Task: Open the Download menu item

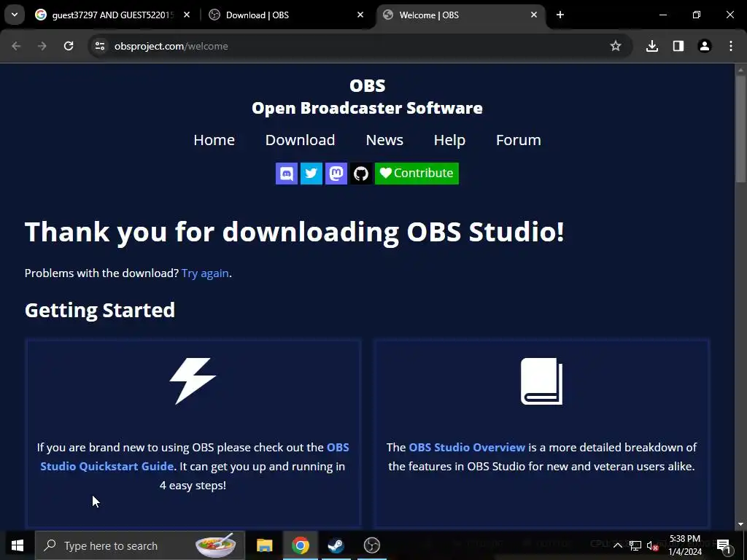Action: click(300, 140)
